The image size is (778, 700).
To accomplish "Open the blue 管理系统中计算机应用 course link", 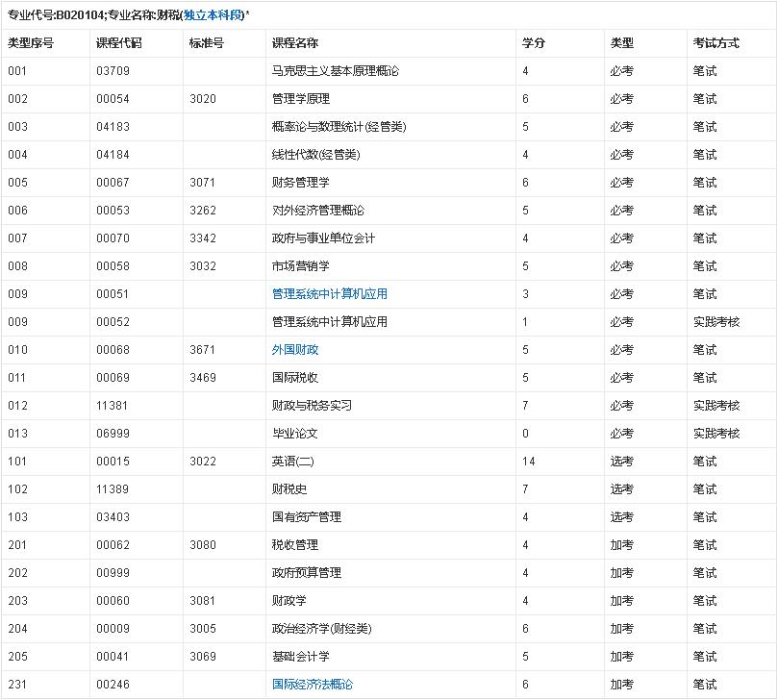I will point(330,294).
